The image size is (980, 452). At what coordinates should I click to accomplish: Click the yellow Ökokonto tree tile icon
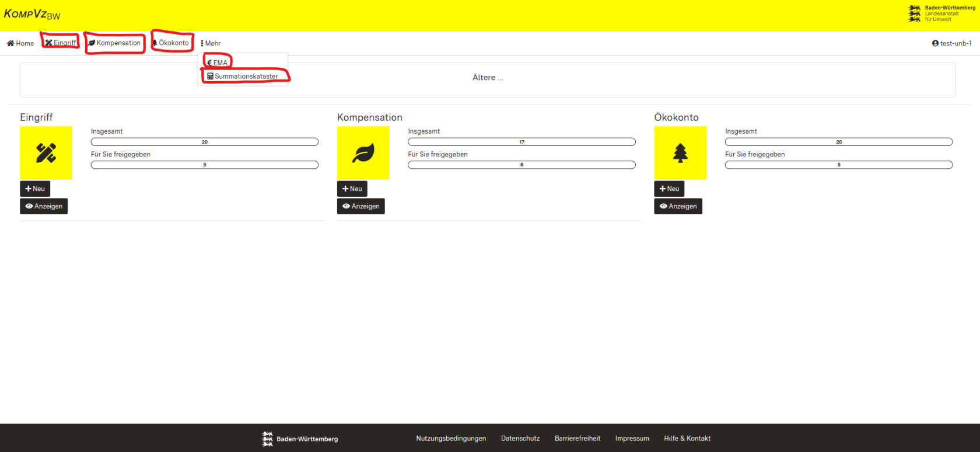[x=680, y=153]
